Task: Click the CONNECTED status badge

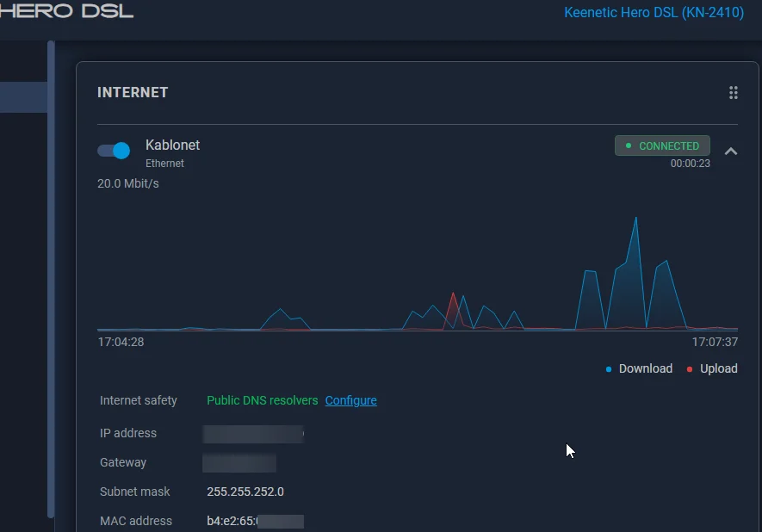Action: [x=662, y=145]
